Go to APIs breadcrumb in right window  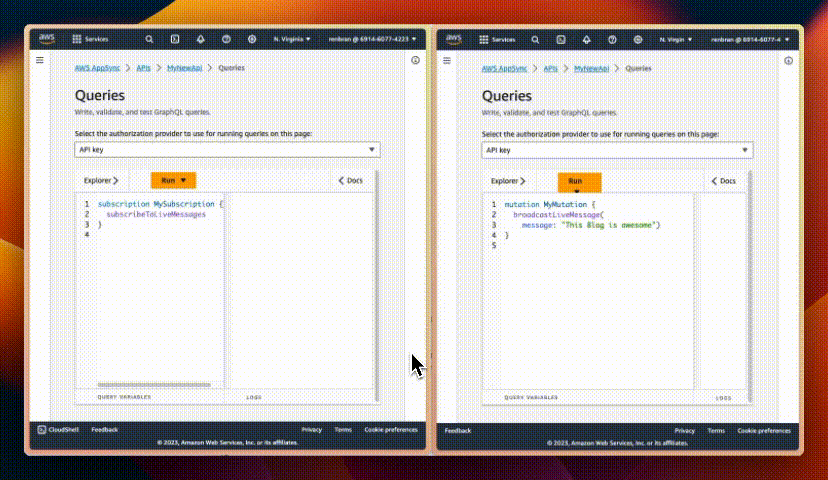click(551, 68)
